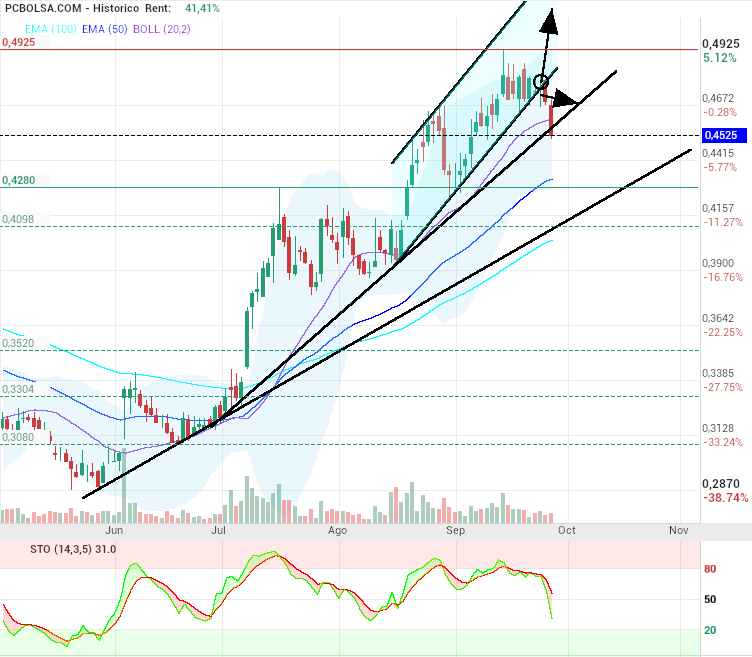Click the 0,4098 dashed level label

[x=18, y=219]
